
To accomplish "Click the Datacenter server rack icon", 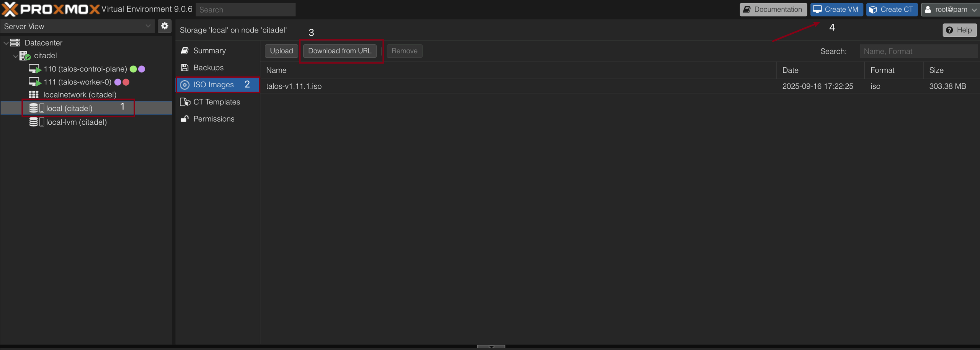I will 15,43.
